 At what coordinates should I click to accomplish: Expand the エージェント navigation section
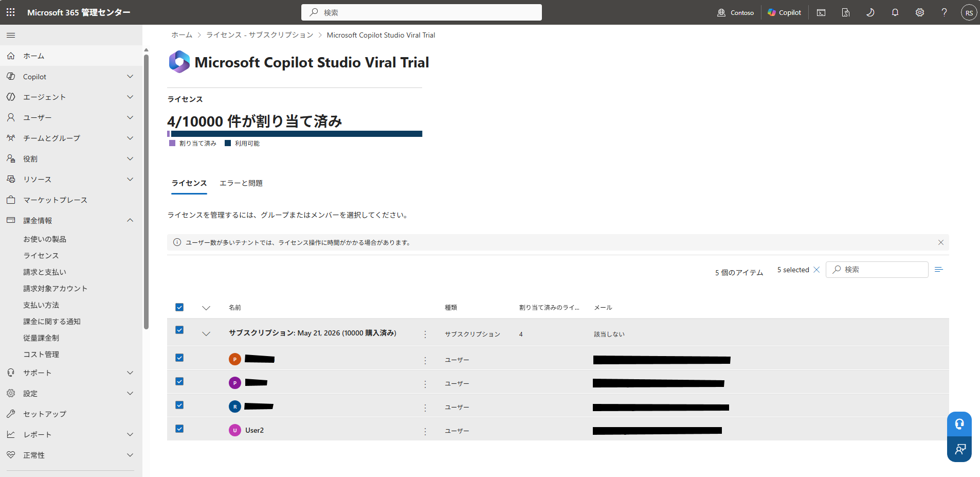[130, 97]
